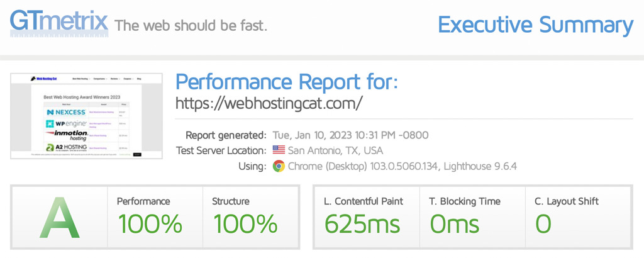Viewport: 644px width, 258px height.
Task: Open the https://webhostingcat.com/ URL
Action: [x=269, y=103]
